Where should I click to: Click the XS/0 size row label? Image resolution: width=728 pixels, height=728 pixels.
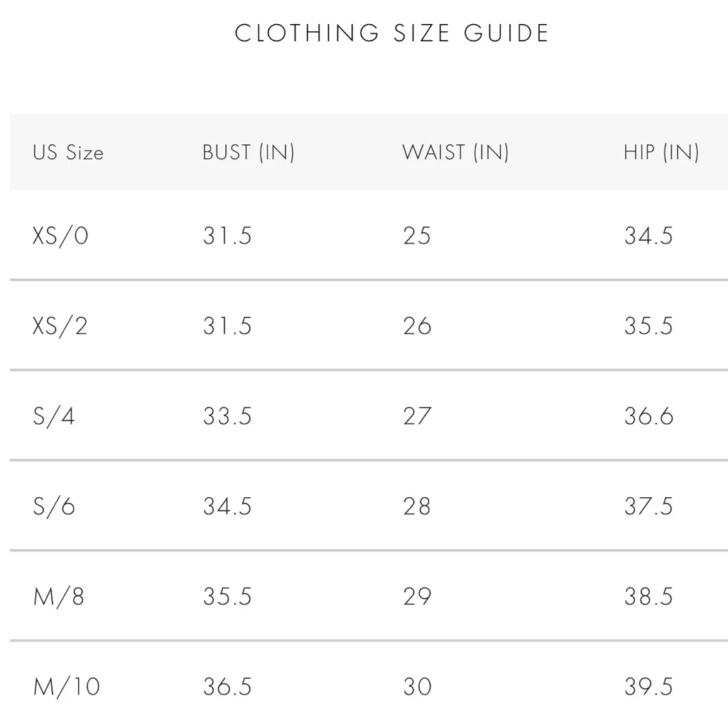[60, 236]
